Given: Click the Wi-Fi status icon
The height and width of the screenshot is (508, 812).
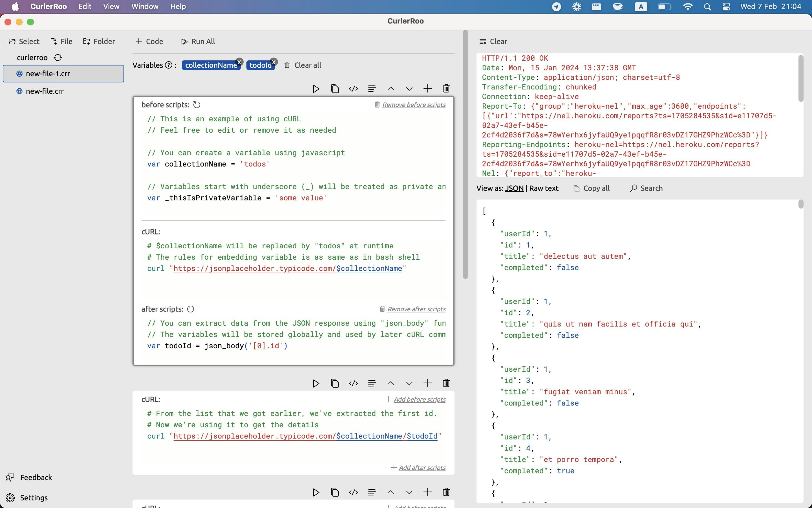Looking at the screenshot, I should coord(687,7).
